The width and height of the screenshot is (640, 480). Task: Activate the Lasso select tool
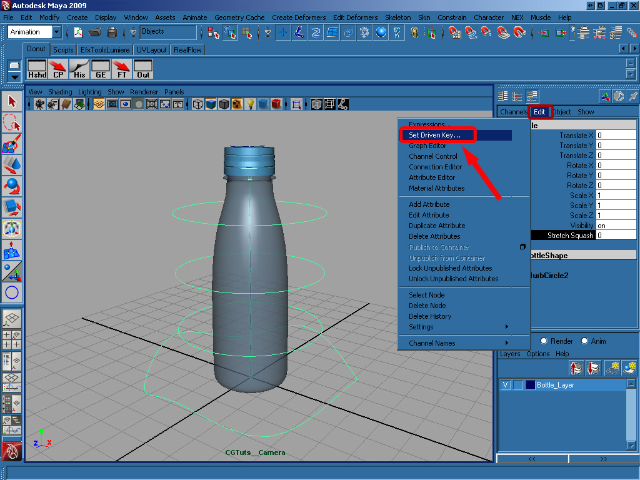click(12, 123)
